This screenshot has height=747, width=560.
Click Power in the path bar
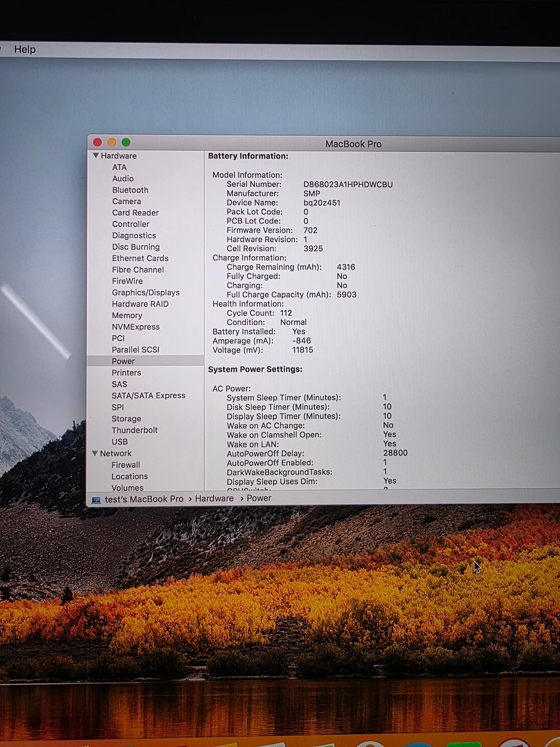(x=259, y=498)
